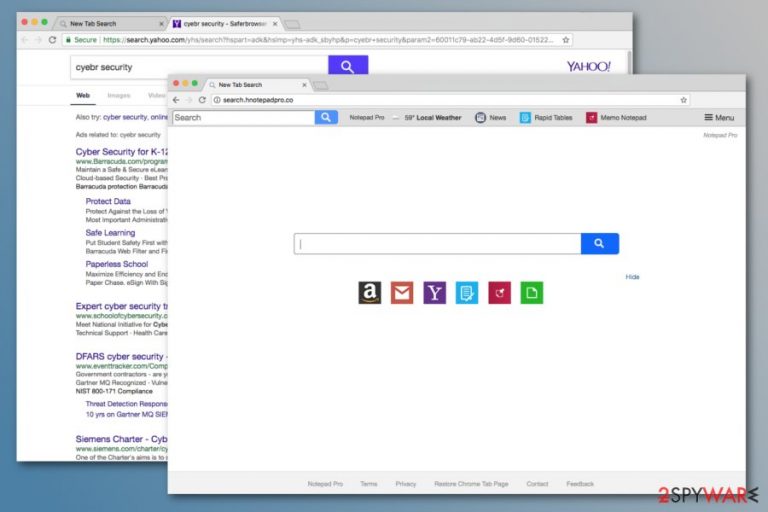Click the blue search button in page center
The width and height of the screenshot is (768, 512).
tap(600, 244)
